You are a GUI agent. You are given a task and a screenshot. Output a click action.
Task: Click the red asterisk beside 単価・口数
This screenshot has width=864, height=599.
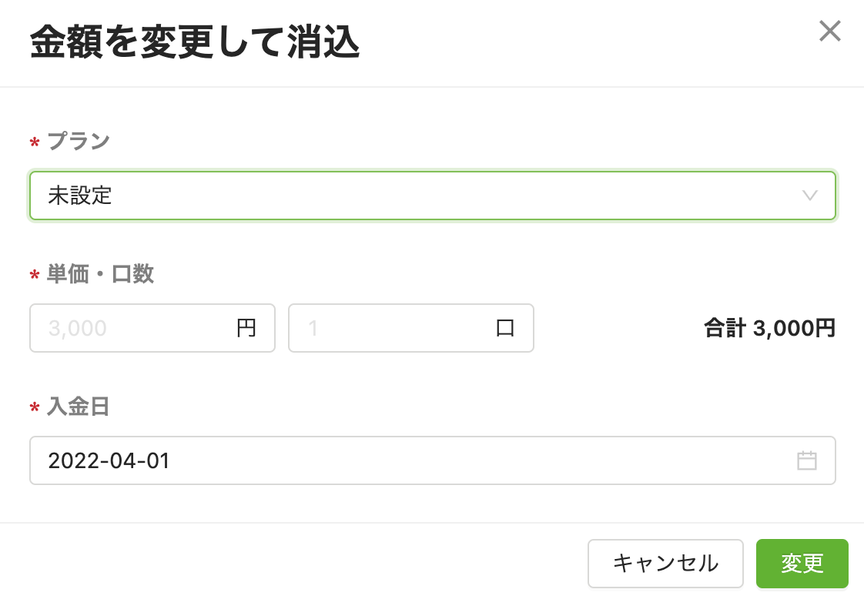[x=35, y=276]
